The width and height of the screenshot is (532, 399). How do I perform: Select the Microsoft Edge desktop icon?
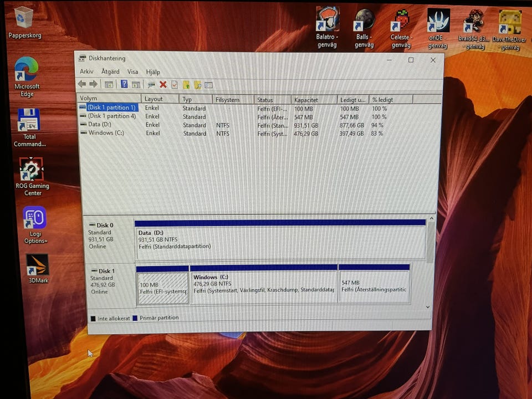26,69
